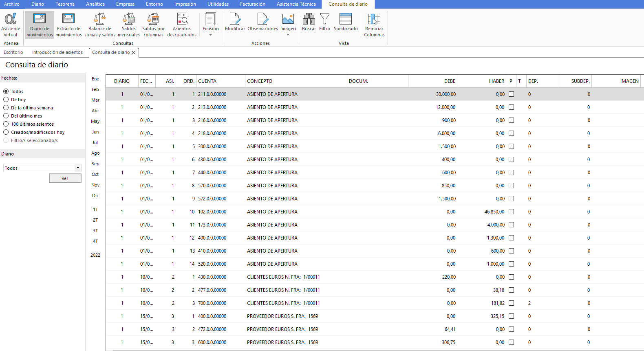Screen dimensions: 644x351
Task: Open Asientos descuadrados query
Action: tap(182, 25)
